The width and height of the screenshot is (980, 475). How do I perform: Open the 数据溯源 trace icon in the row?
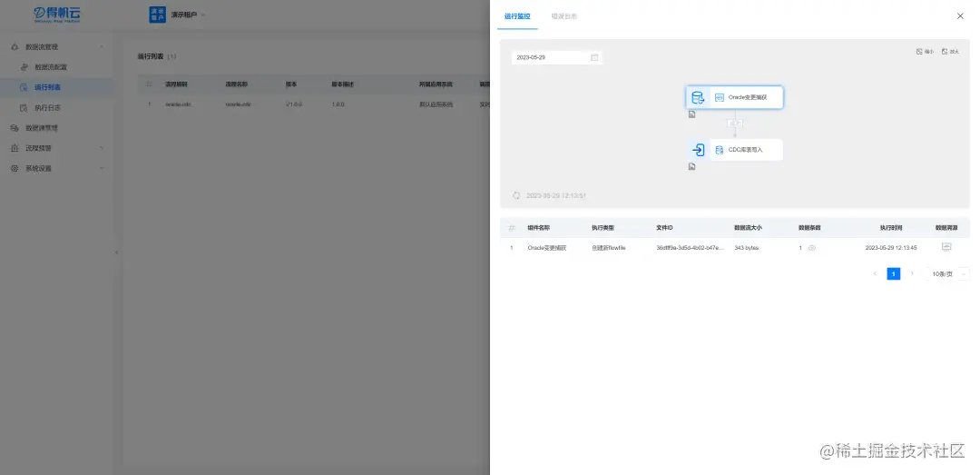(x=946, y=247)
